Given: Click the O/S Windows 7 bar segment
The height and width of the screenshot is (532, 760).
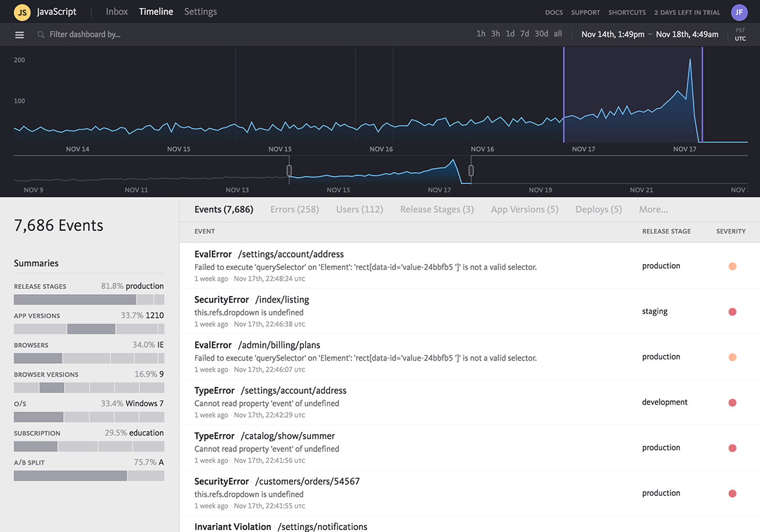Looking at the screenshot, I should point(38,417).
